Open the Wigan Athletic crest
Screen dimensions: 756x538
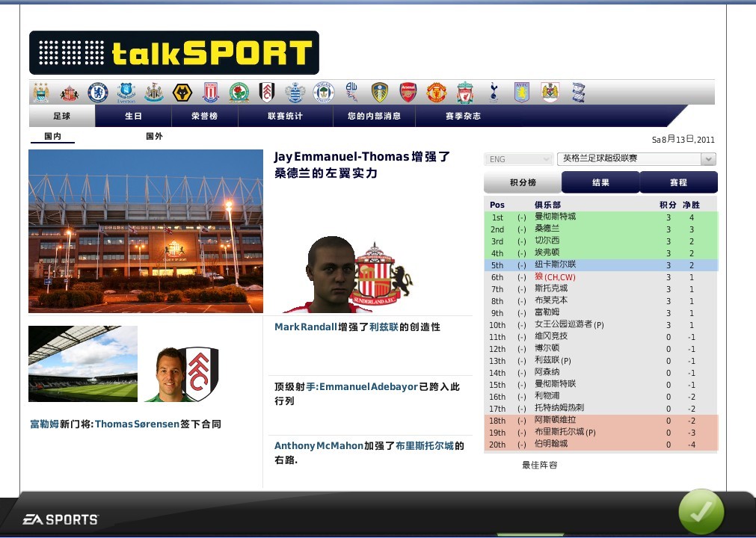324,93
